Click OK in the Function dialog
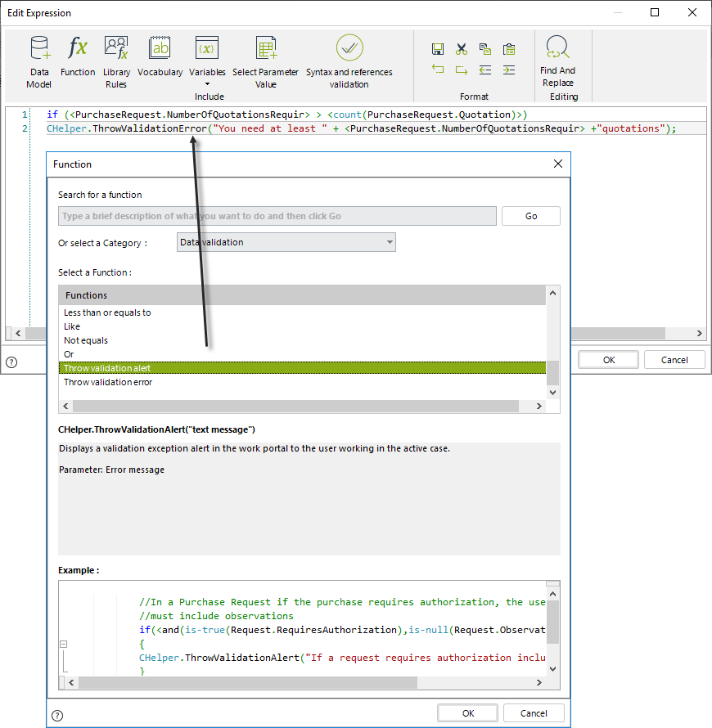The width and height of the screenshot is (712, 728). [x=467, y=713]
